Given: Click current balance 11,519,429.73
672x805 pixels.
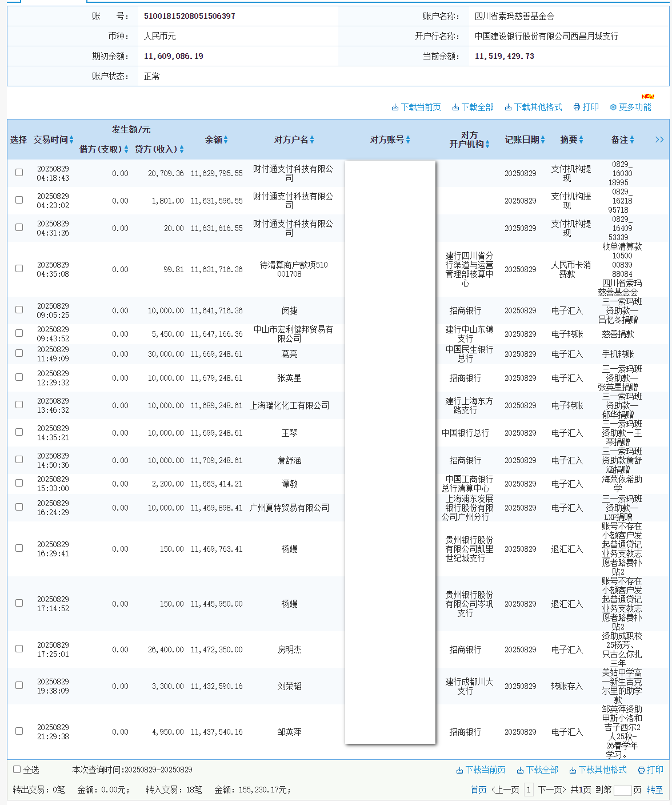Looking at the screenshot, I should (505, 56).
